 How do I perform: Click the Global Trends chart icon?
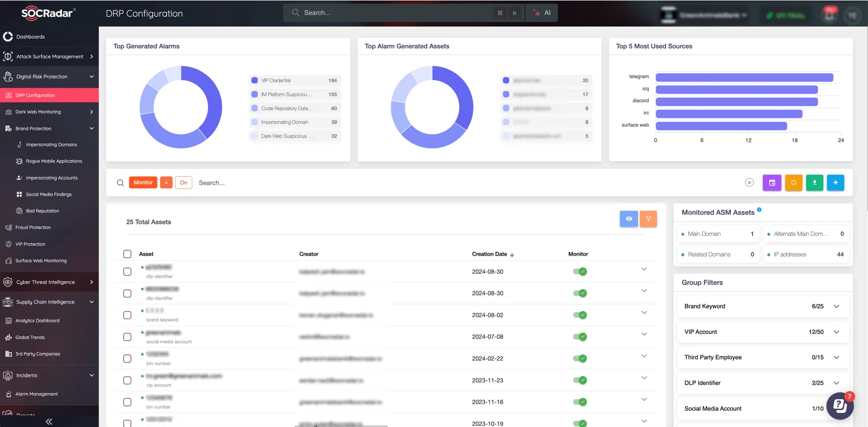8,337
